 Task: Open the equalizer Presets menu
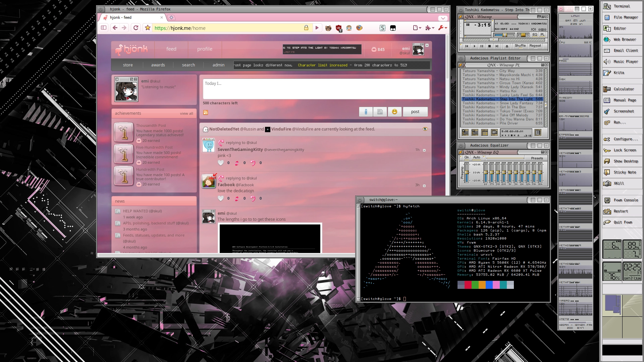click(537, 158)
